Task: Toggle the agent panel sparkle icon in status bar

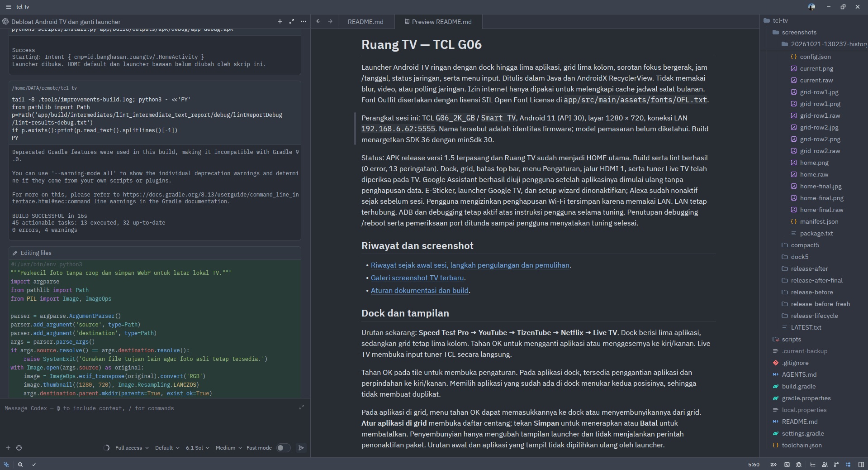Action: click(x=6, y=464)
